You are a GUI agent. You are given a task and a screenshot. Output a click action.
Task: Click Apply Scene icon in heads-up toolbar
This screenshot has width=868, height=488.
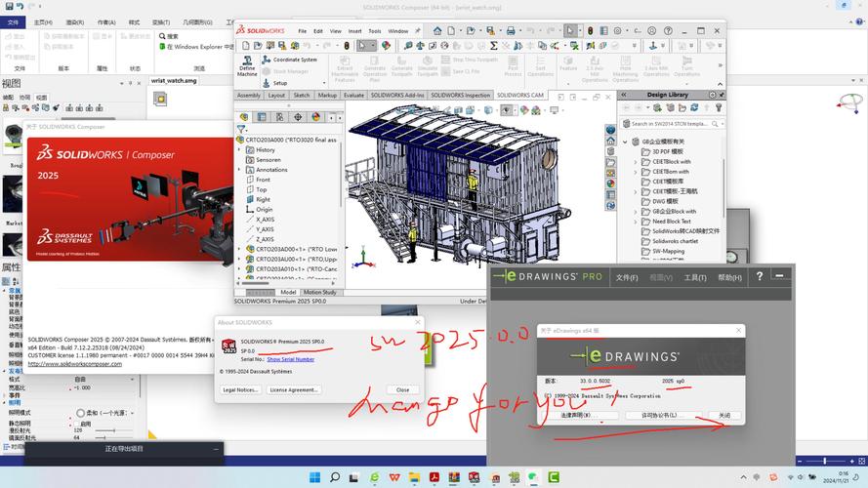point(536,110)
